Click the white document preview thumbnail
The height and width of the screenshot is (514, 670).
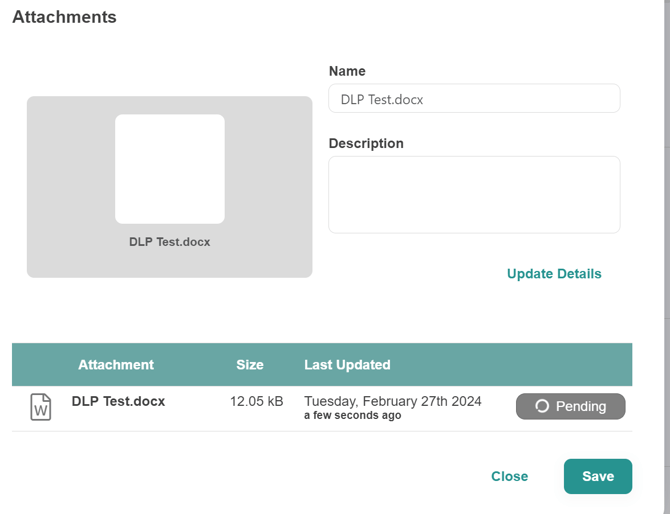(169, 169)
